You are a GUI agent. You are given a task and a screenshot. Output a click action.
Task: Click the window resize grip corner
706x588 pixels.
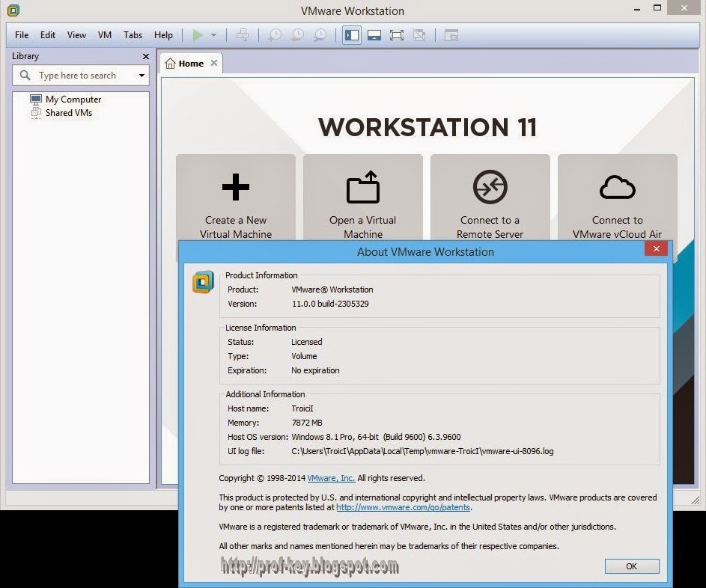click(696, 500)
